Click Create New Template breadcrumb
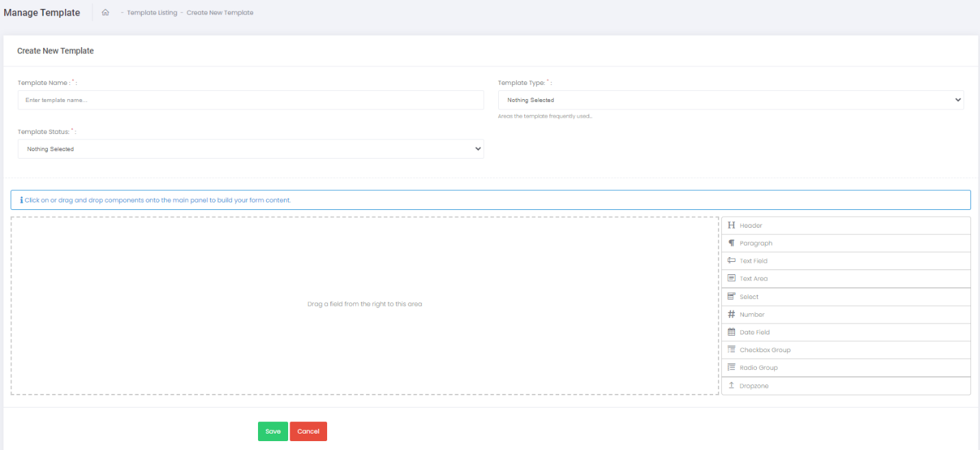 pyautogui.click(x=220, y=12)
